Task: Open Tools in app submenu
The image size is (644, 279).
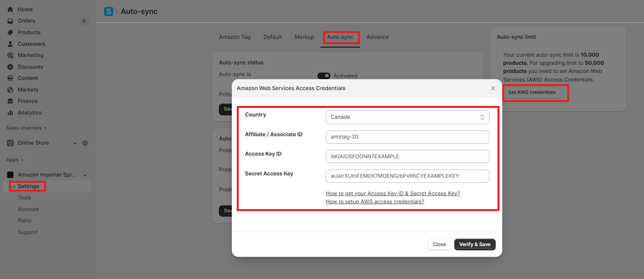Action: (x=24, y=198)
